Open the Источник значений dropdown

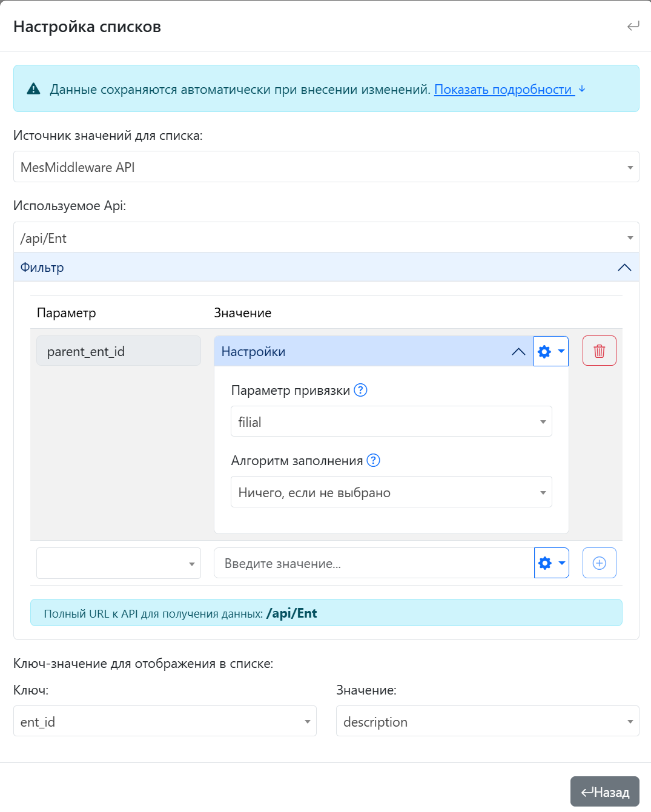(326, 167)
